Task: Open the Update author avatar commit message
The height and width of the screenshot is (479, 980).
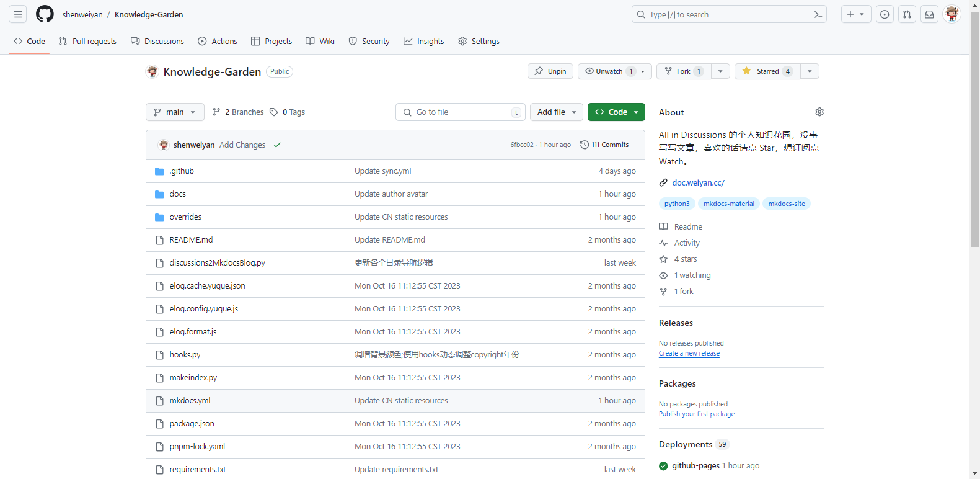Action: 391,194
